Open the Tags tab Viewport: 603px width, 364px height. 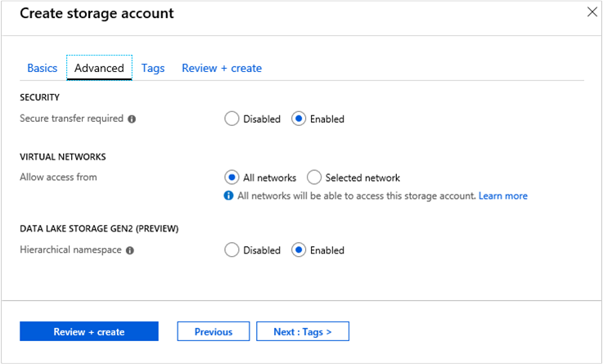(153, 68)
